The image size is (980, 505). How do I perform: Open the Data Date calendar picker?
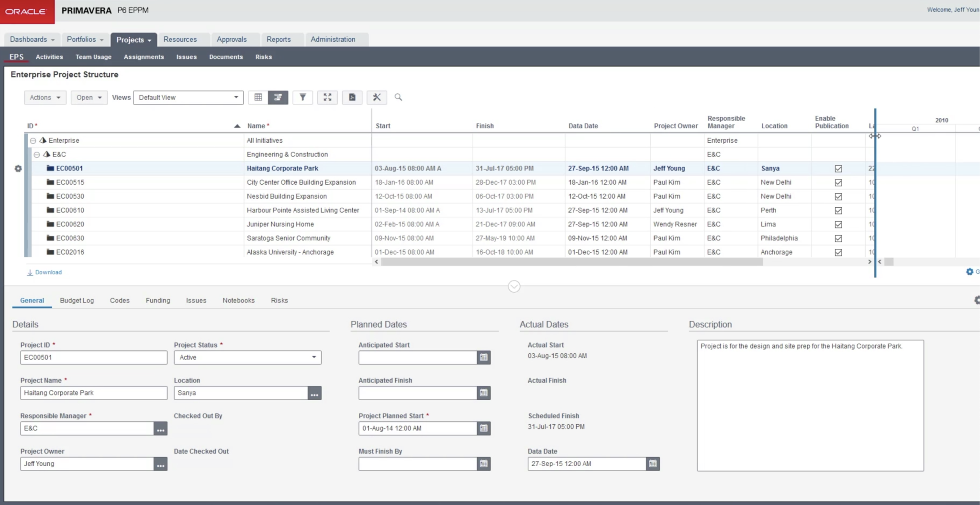pos(652,463)
